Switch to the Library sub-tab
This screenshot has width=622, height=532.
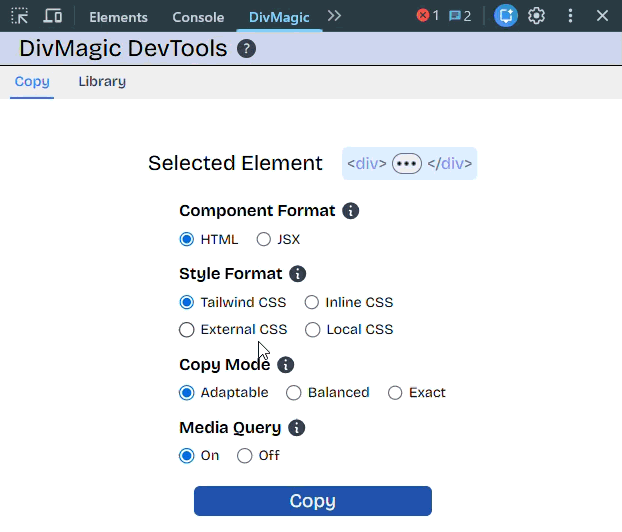pos(102,81)
